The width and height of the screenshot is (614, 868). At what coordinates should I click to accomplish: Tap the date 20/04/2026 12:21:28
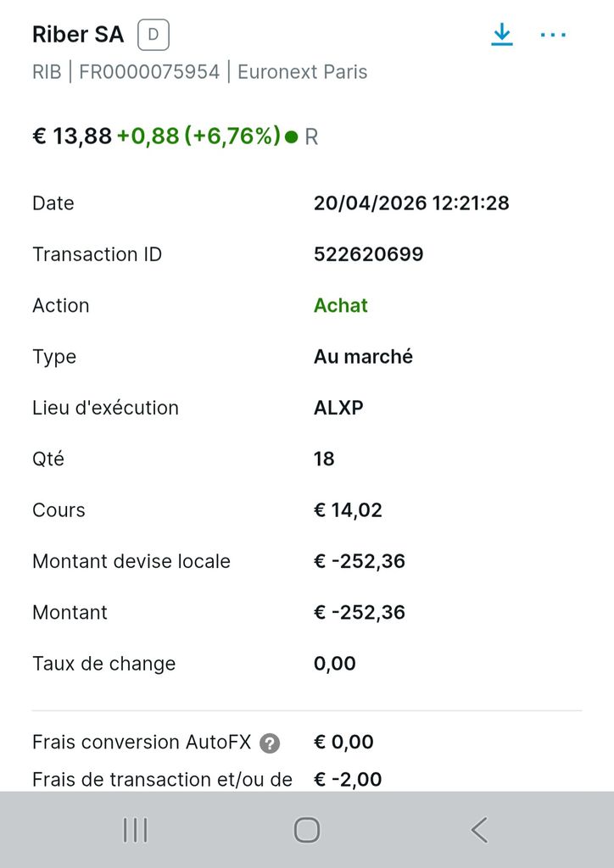coord(411,203)
